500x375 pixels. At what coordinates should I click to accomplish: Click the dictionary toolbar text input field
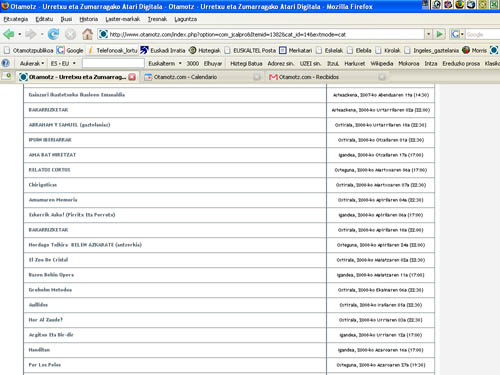[x=113, y=63]
